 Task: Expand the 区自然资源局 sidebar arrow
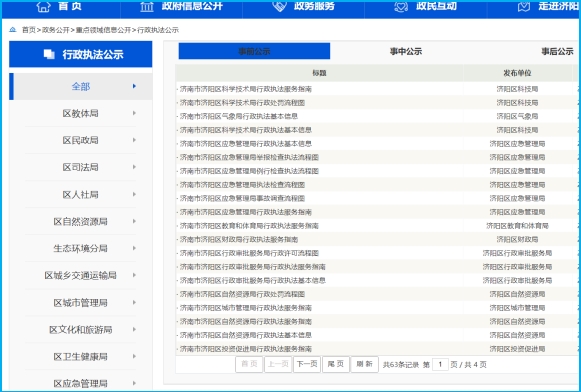click(134, 221)
